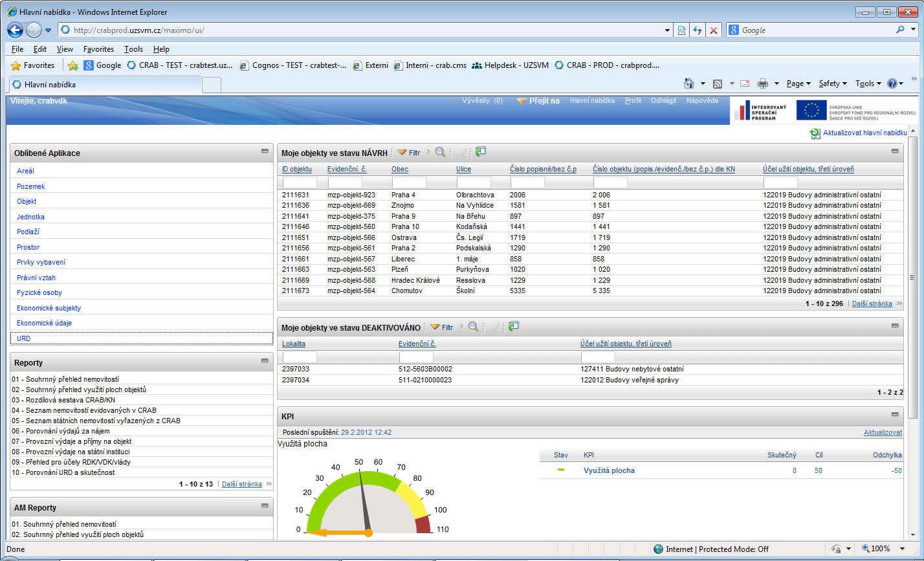Image resolution: width=924 pixels, height=561 pixels.
Task: Click the cell mzp-objekt-923
Action: coord(351,195)
